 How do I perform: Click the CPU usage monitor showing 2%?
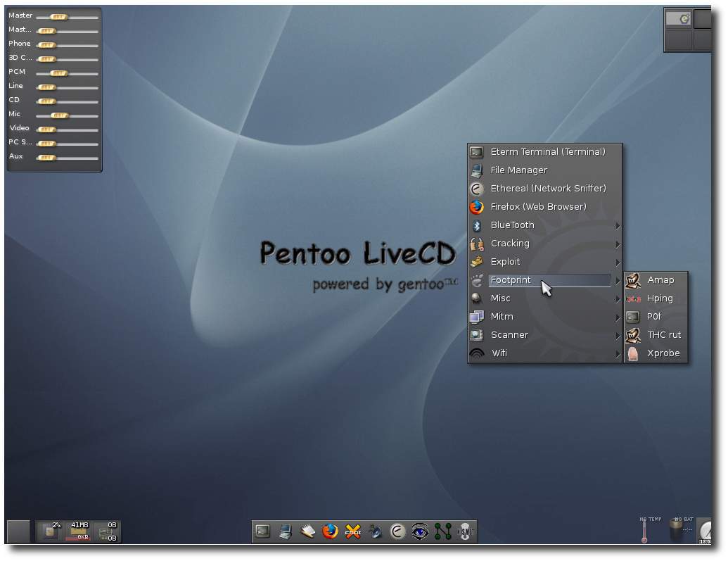(50, 531)
